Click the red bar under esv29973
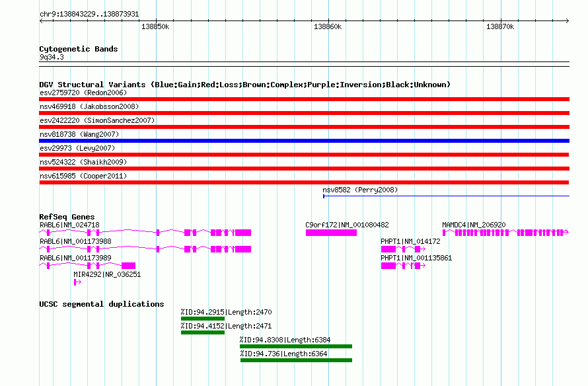588x386 pixels. (x=304, y=155)
